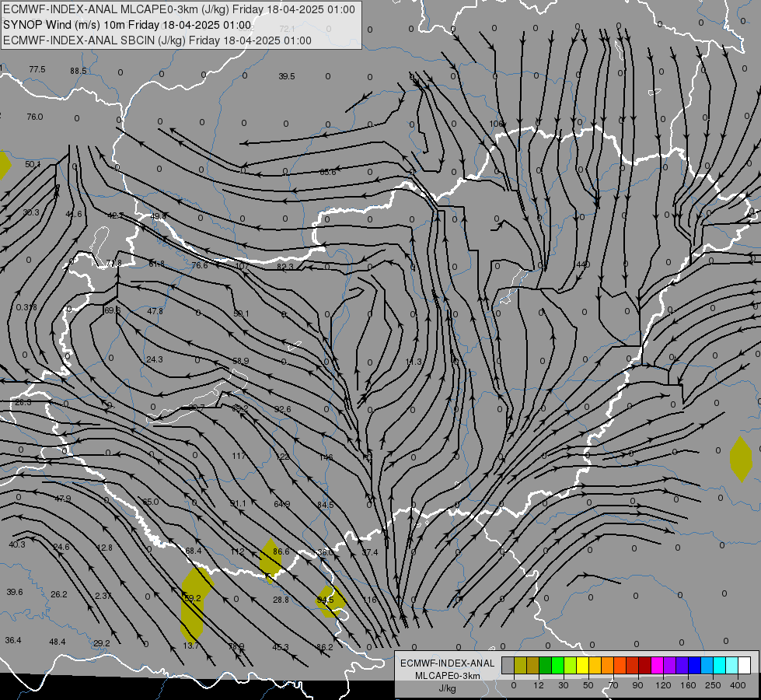
Task: Click the MLCAPE0-3km header line
Action: [179, 9]
